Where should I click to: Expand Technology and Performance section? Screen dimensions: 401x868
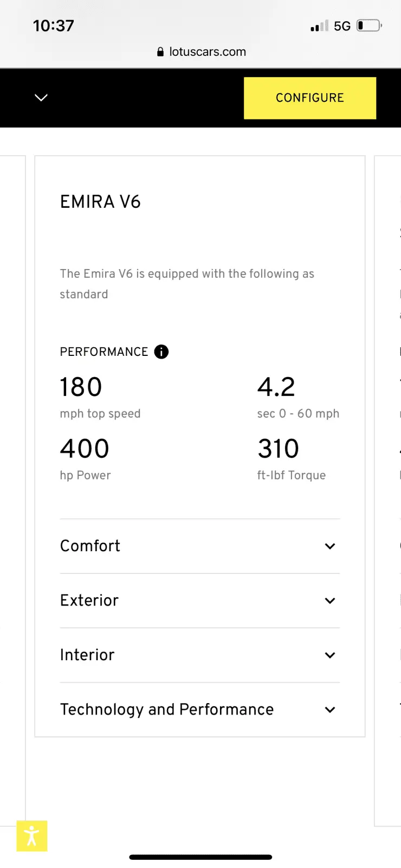coord(200,710)
